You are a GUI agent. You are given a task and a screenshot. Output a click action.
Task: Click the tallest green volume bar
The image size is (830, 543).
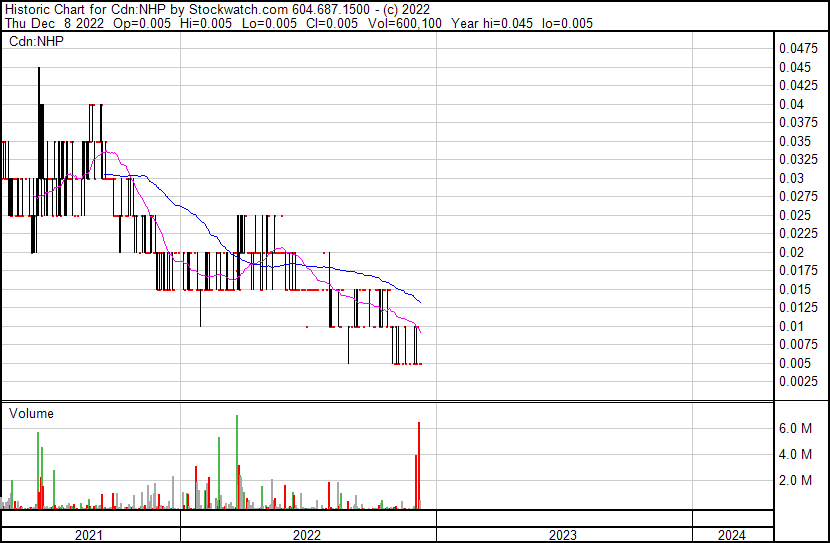237,460
